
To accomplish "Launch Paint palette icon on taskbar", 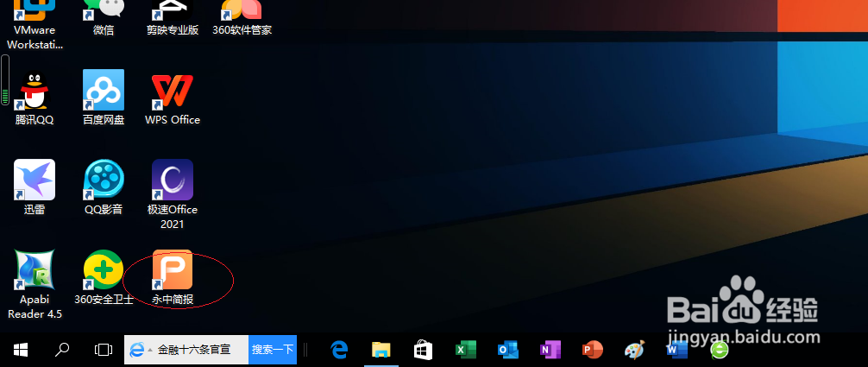I will [x=634, y=349].
